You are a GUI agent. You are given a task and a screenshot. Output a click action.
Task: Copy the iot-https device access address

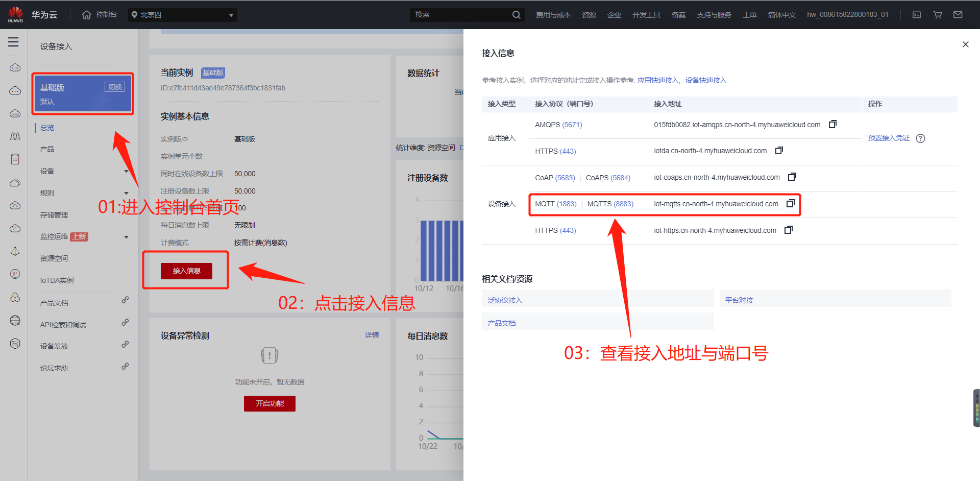[x=789, y=230]
